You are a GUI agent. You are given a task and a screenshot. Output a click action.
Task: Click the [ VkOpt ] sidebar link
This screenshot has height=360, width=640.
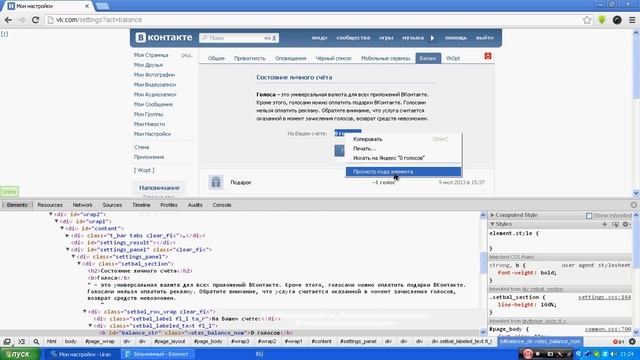click(144, 170)
